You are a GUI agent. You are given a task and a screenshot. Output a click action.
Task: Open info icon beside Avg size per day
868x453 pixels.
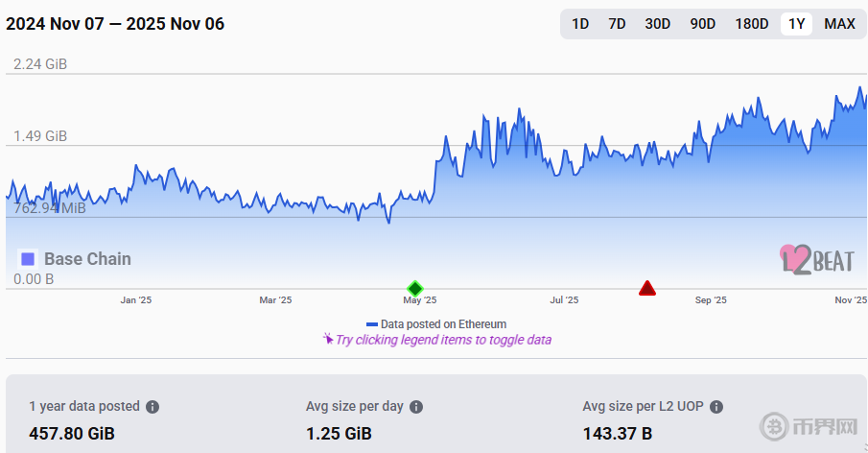point(416,407)
